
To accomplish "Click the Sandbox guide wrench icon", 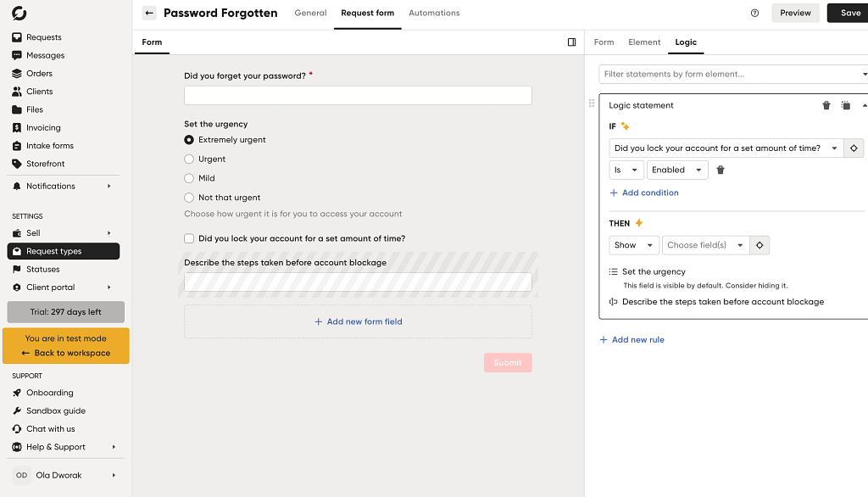I will pyautogui.click(x=17, y=410).
